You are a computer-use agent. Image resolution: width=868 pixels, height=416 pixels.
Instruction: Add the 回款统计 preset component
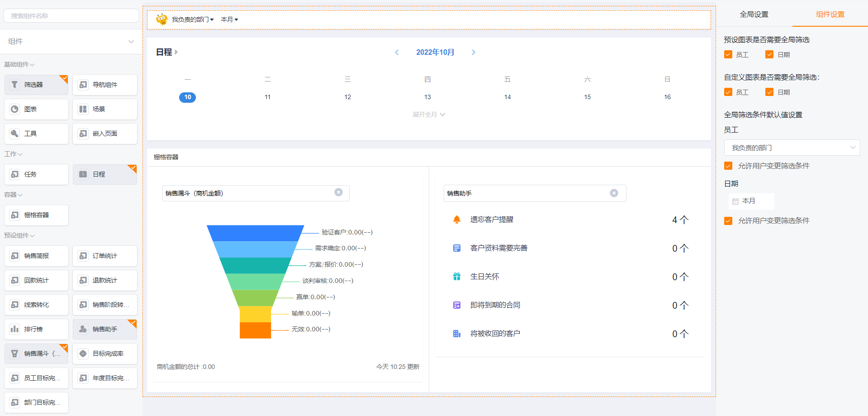(36, 280)
